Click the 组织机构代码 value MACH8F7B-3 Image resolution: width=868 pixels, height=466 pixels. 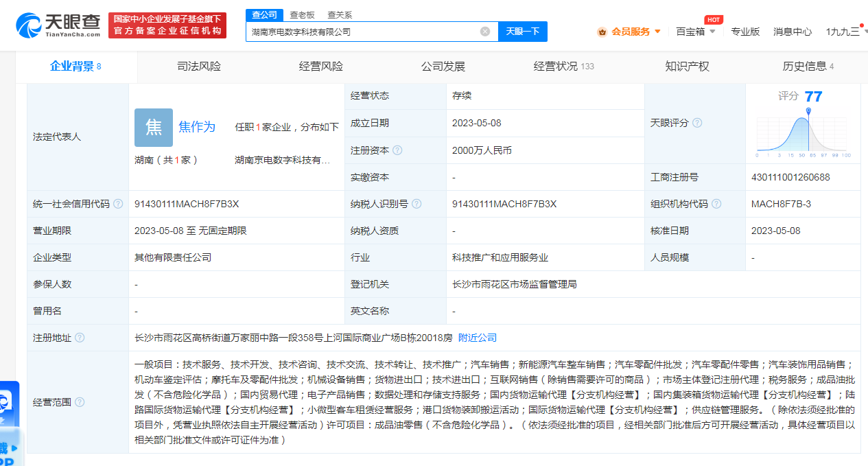pyautogui.click(x=781, y=204)
